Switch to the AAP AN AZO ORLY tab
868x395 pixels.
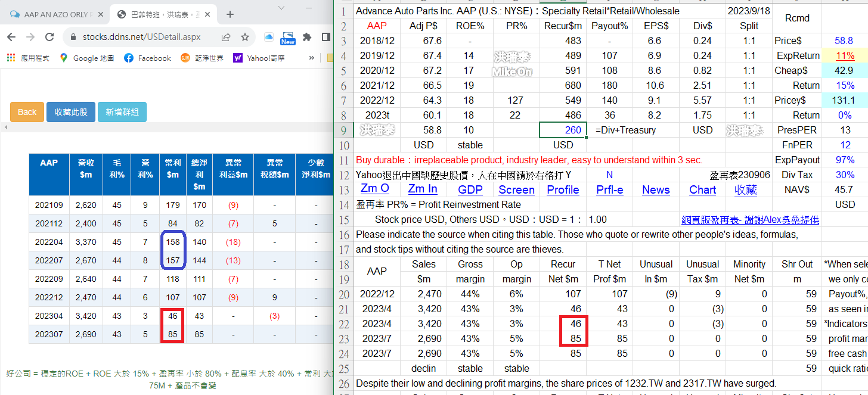pos(55,14)
